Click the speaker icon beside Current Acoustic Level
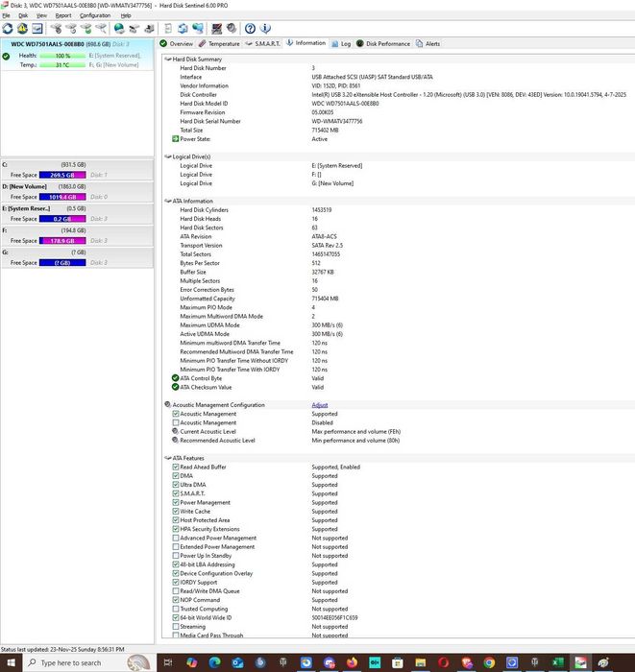635x672 pixels. click(x=176, y=431)
